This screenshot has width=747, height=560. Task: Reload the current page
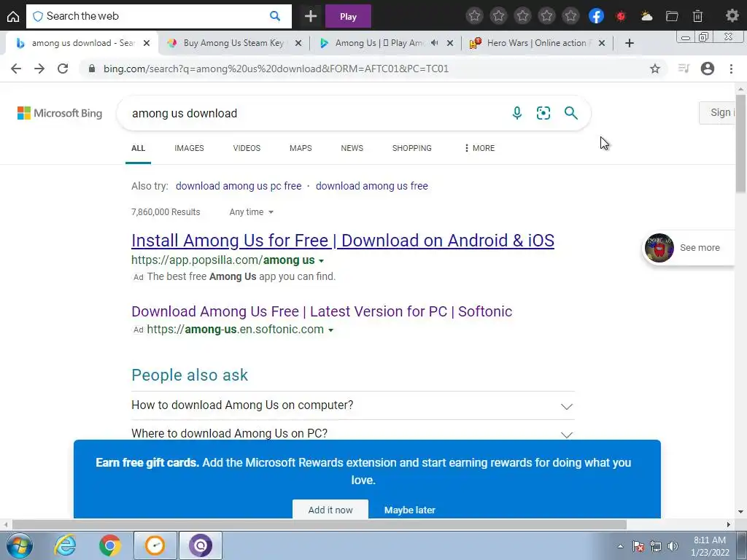(63, 69)
